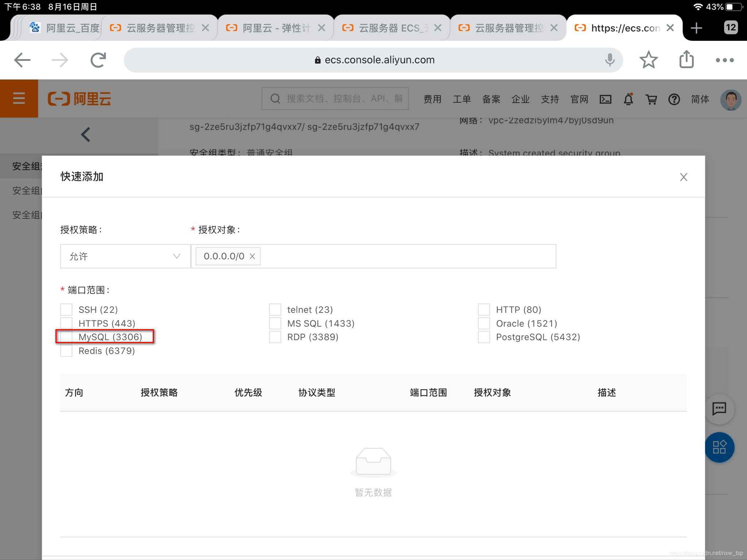Click the Aliyun search box
The width and height of the screenshot is (747, 560).
[335, 99]
